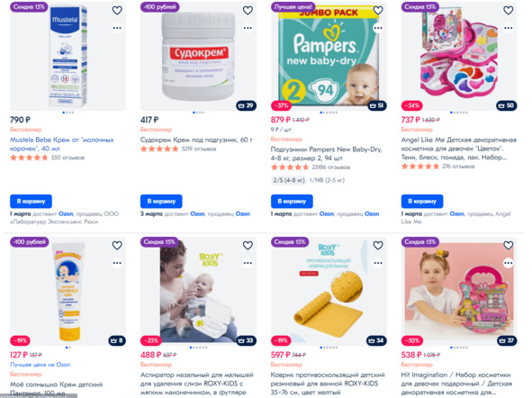Favorite the yellow ROXY-KIDS bath mat
This screenshot has width=532, height=398.
378,245
